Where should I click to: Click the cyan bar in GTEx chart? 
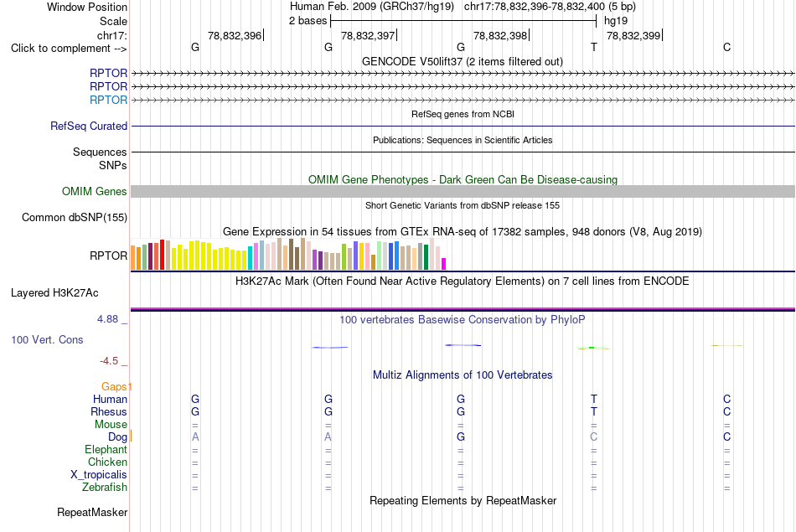tap(250, 258)
